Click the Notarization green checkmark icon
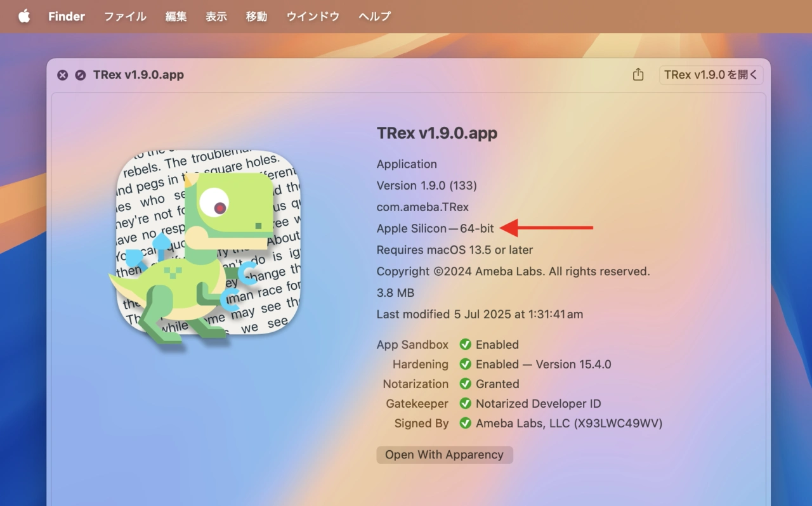The height and width of the screenshot is (506, 812). point(465,384)
